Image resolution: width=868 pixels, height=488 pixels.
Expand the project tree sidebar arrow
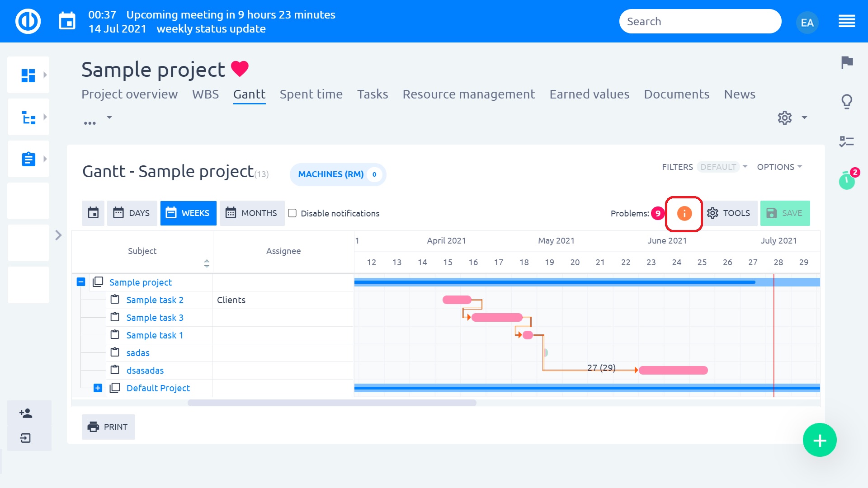(x=45, y=117)
